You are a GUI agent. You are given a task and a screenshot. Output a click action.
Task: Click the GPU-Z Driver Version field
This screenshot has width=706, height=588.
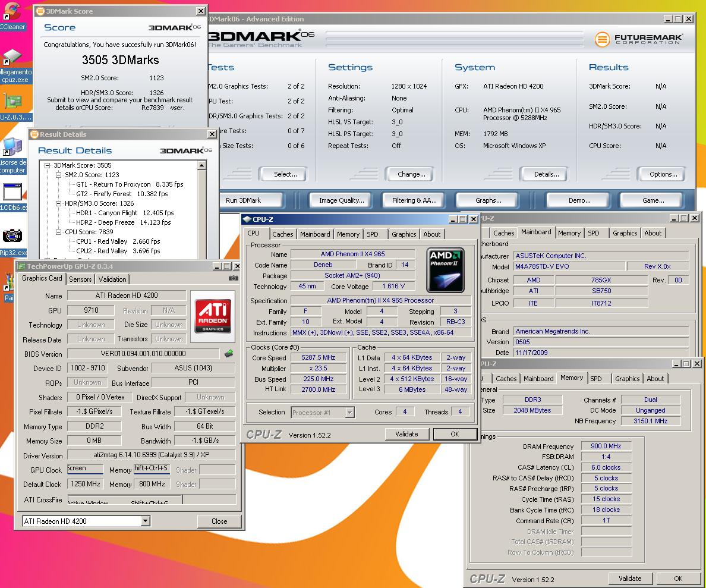pos(152,455)
